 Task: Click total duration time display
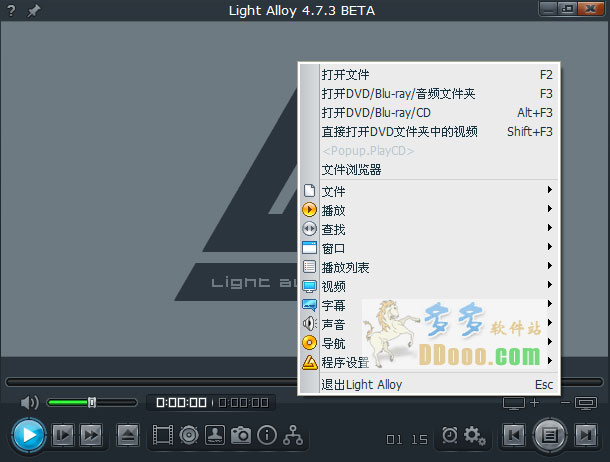244,402
